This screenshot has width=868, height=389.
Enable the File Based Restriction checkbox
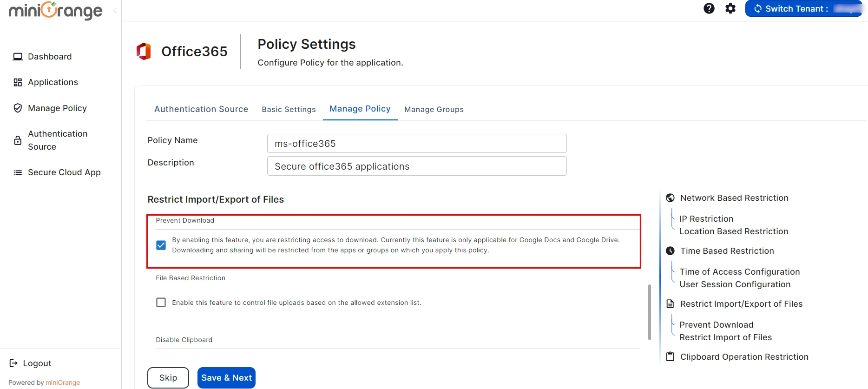tap(161, 303)
